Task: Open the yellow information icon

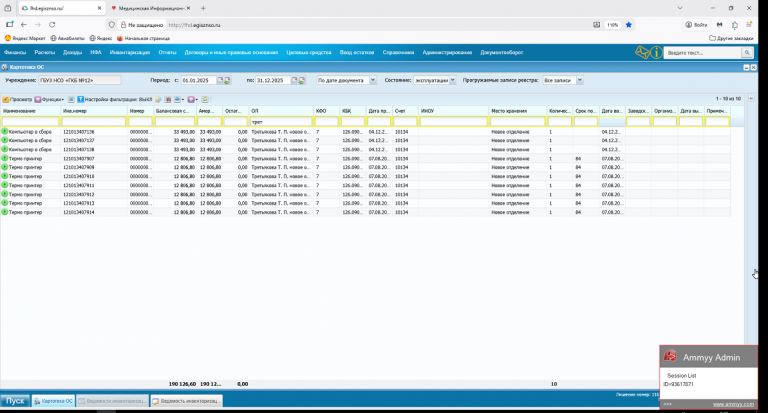Action: (656, 51)
